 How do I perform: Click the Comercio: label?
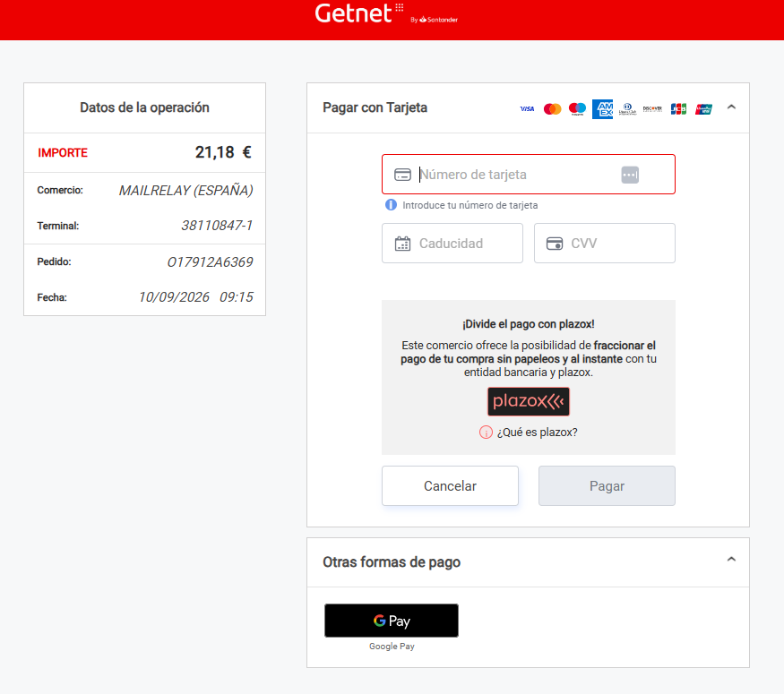[60, 190]
